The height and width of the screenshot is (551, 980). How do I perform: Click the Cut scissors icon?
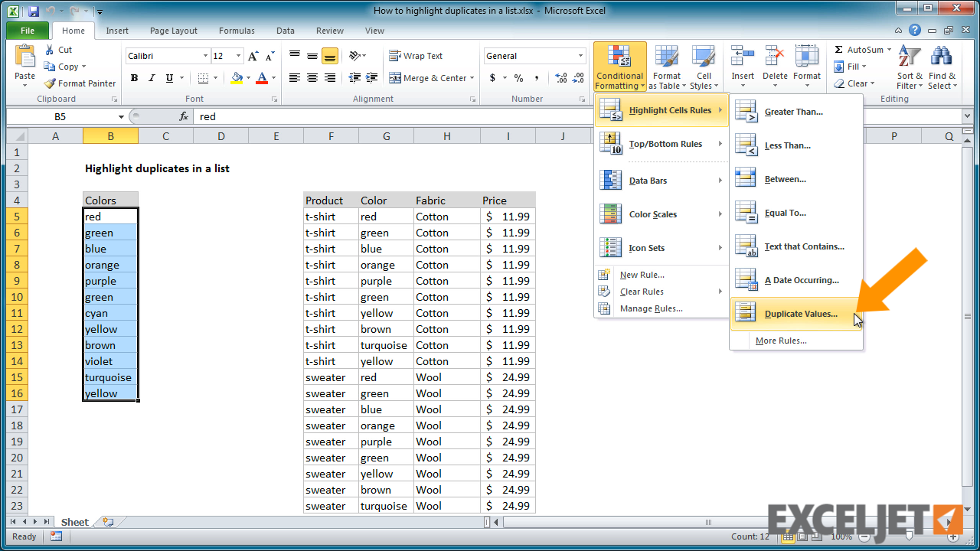[49, 50]
